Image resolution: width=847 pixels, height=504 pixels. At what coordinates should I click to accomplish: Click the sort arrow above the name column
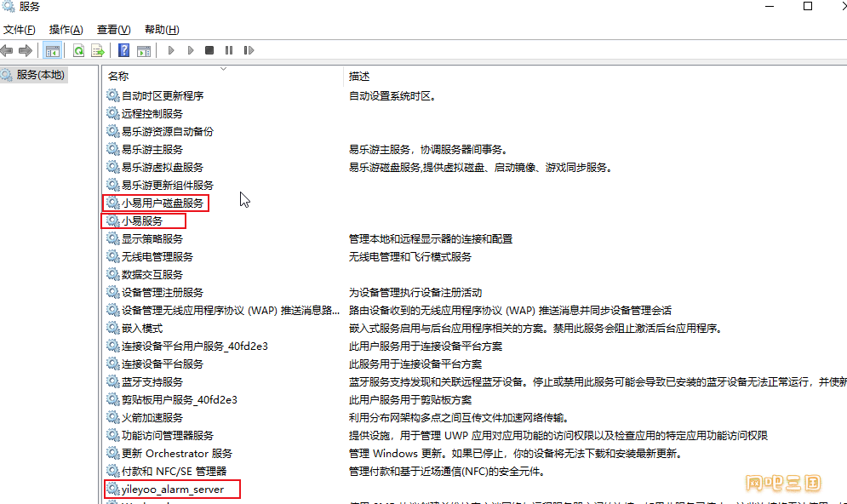pos(223,69)
